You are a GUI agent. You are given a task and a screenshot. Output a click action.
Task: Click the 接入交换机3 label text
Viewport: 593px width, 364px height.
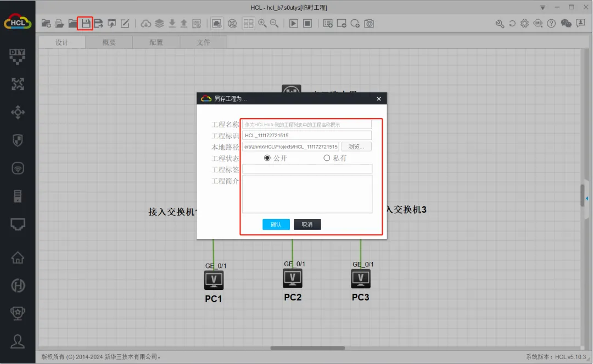(x=406, y=210)
